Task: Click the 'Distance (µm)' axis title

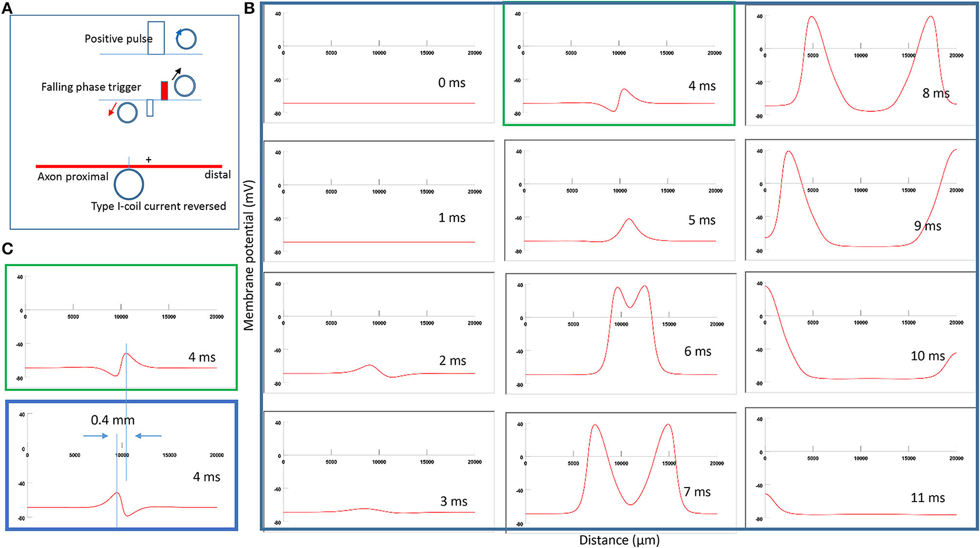Action: 619,540
